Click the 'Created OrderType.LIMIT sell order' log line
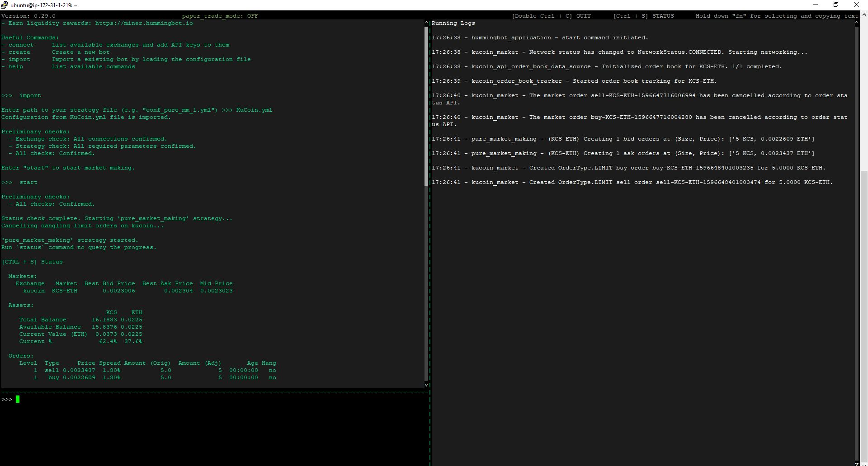 [x=632, y=182]
